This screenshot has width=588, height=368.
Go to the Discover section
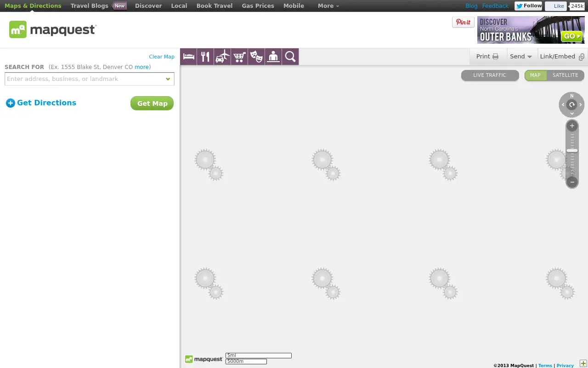pyautogui.click(x=148, y=6)
